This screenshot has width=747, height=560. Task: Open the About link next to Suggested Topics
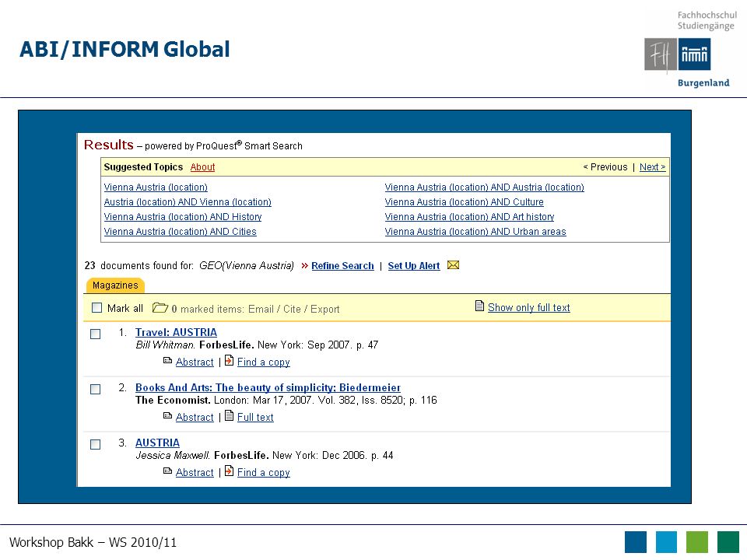(x=202, y=167)
